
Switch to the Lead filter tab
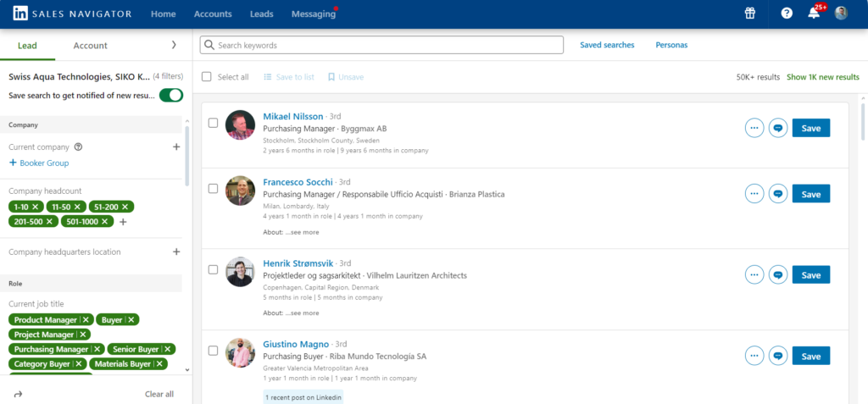coord(27,46)
